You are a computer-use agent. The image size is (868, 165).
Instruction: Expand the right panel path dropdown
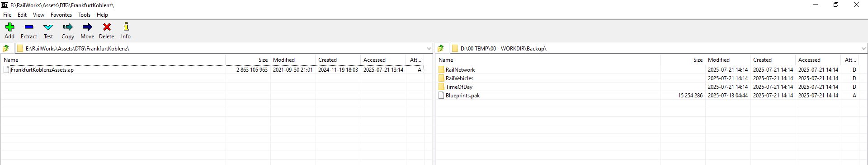863,48
